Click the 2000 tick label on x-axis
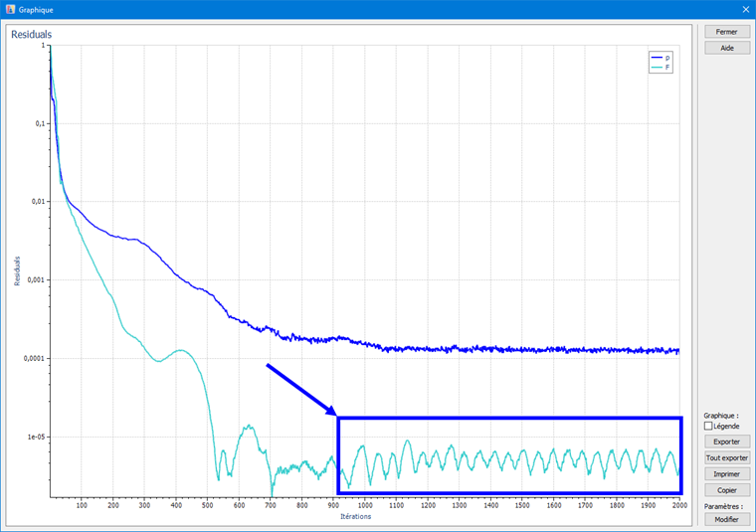Screen dimensions: 756x532 [679, 505]
